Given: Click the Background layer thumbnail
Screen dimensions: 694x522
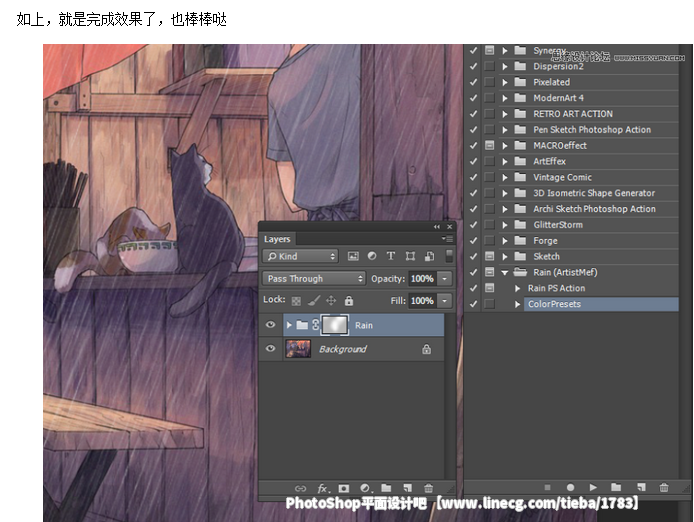Looking at the screenshot, I should pos(298,349).
